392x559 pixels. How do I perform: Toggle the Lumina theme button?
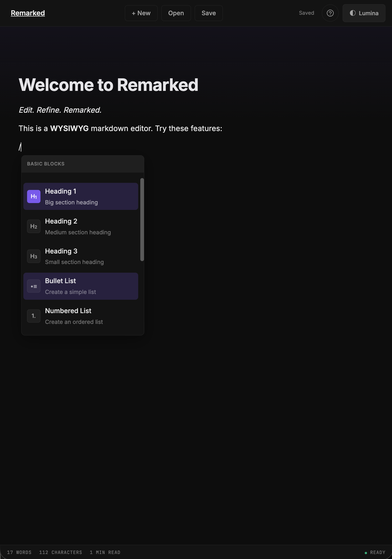coord(364,13)
